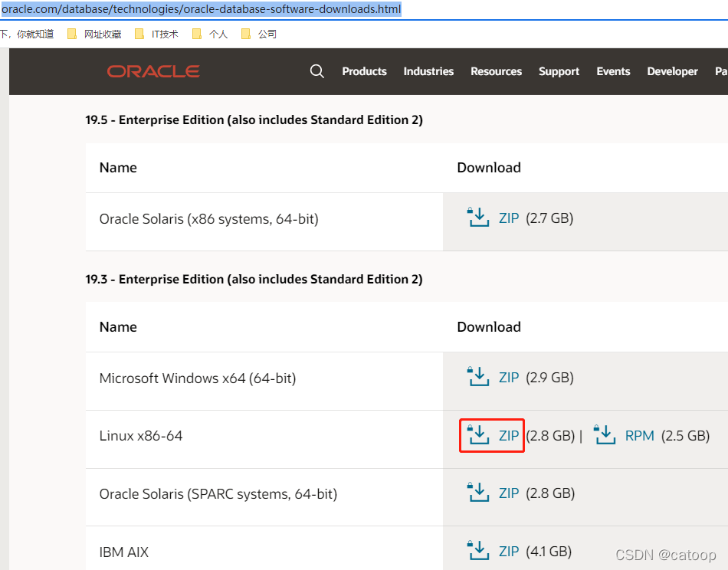Click 'IBM AIX' row name
Image resolution: width=728 pixels, height=570 pixels.
[124, 552]
